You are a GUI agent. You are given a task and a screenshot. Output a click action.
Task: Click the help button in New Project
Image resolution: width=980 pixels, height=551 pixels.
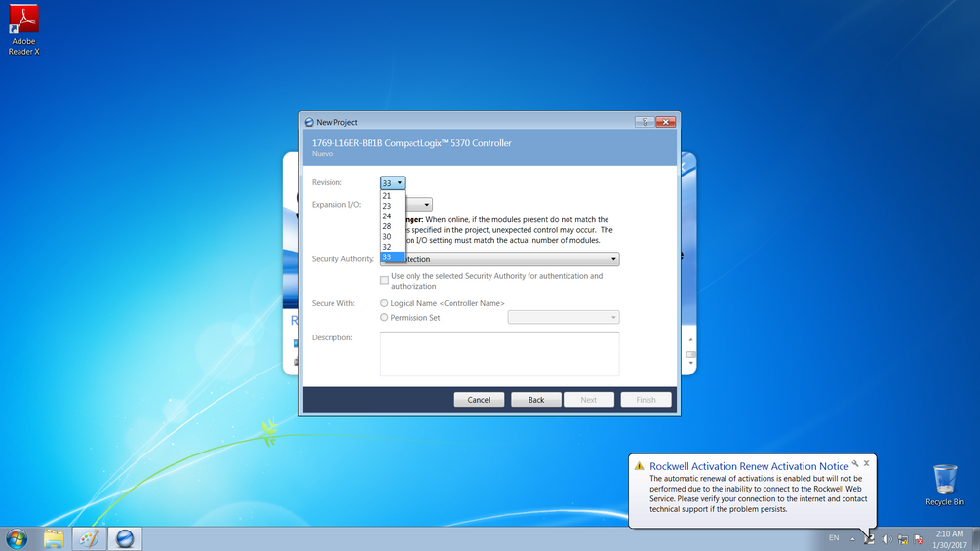645,122
